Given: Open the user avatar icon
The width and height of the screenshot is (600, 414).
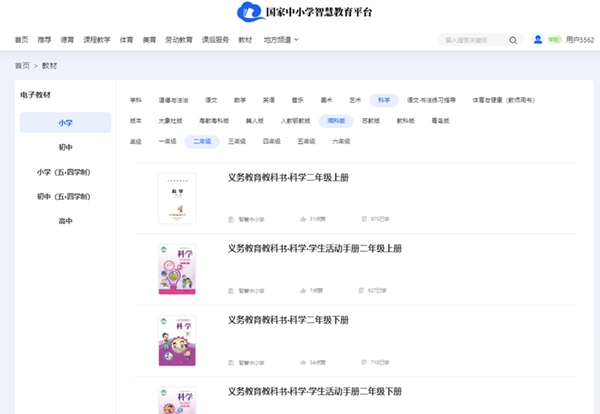Looking at the screenshot, I should pyautogui.click(x=538, y=39).
